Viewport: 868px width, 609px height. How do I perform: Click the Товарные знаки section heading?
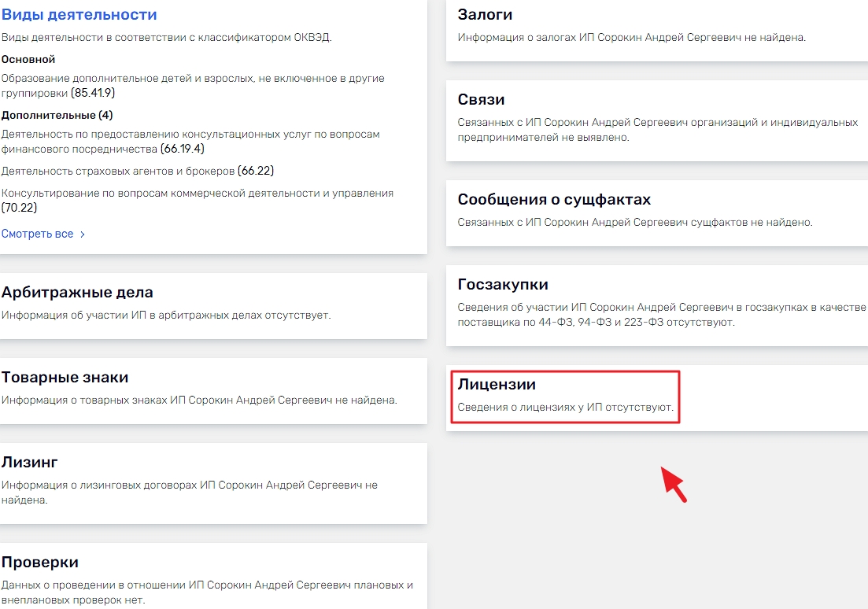pos(65,378)
